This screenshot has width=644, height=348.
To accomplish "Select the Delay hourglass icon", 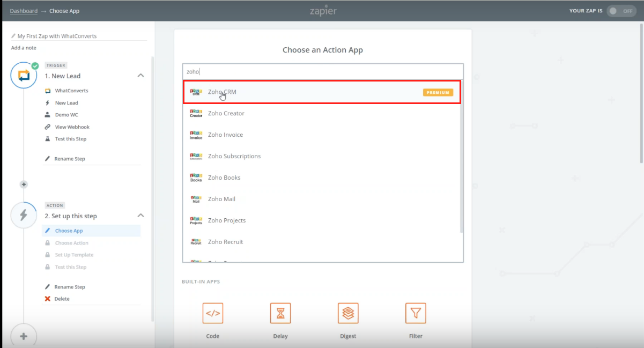I will (x=280, y=313).
